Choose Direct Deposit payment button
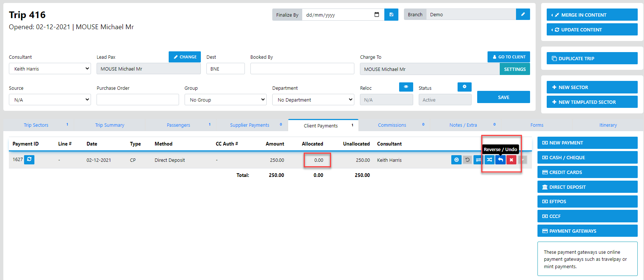 [587, 187]
